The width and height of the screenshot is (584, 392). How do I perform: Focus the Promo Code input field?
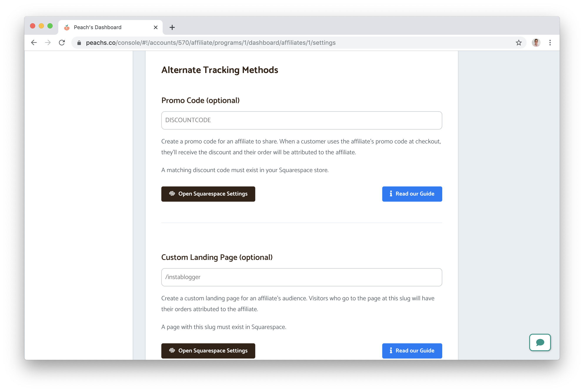pos(301,120)
